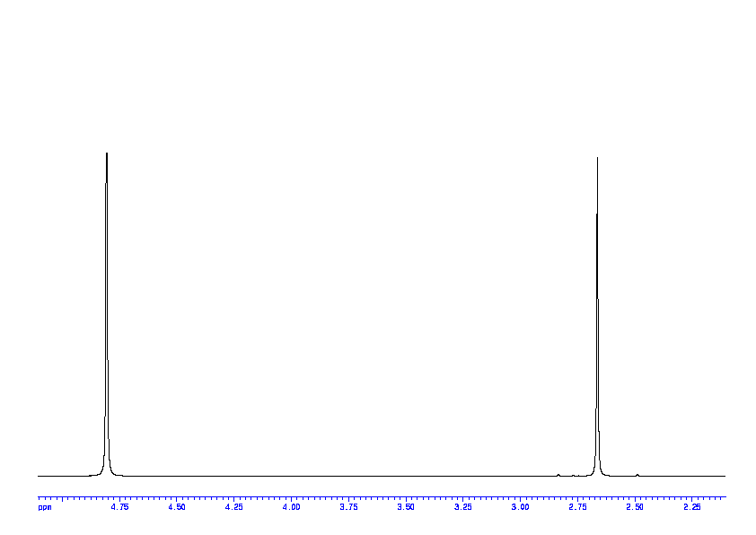Select the 4.50 axis tick label
Viewport: 756px width, 535px height.
pyautogui.click(x=177, y=507)
